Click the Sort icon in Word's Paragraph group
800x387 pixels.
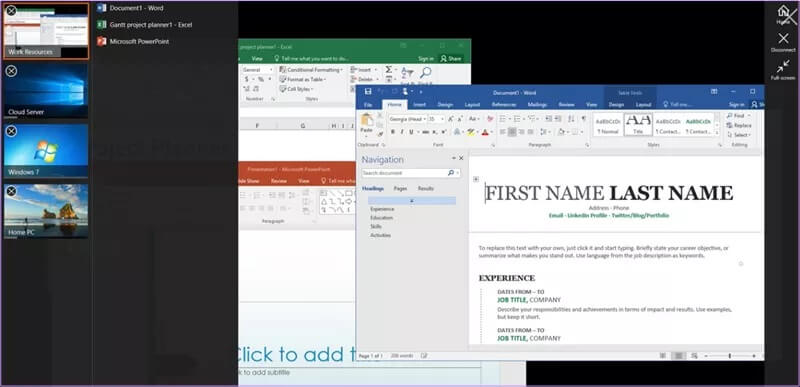point(571,119)
